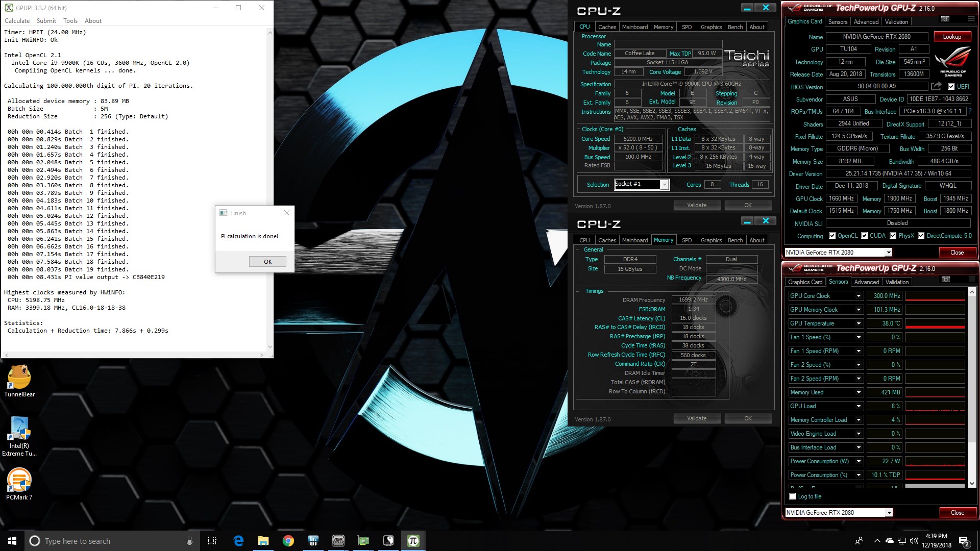Expand the GPU Memory Clock sensor dropdown

(x=859, y=310)
